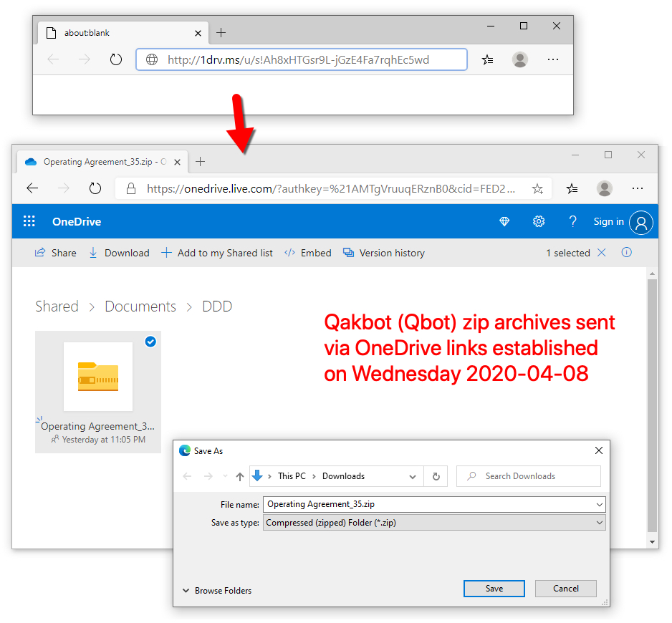Click the scroll down arrow on OneDrive page
This screenshot has width=672, height=623.
pos(652,542)
